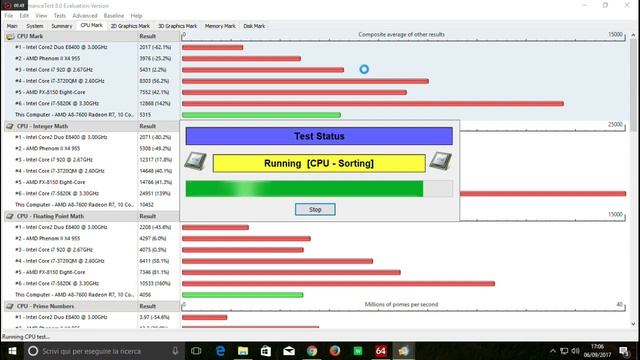Image resolution: width=640 pixels, height=360 pixels.
Task: Open the View menu
Action: point(41,16)
